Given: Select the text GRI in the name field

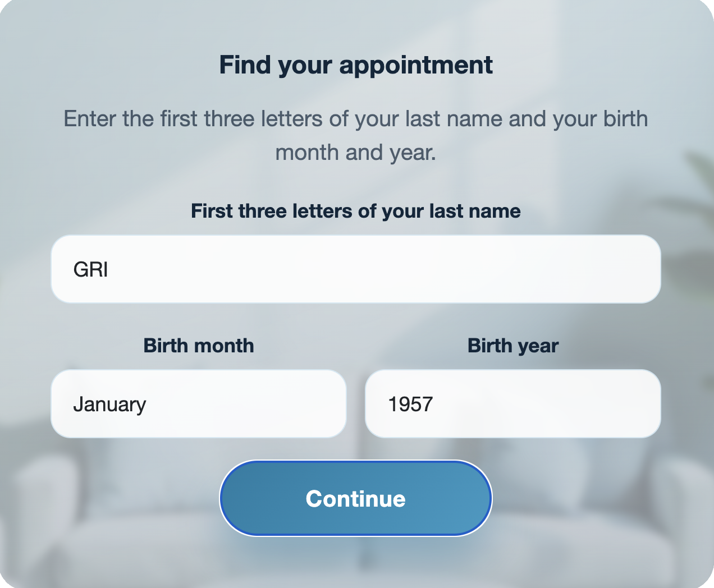Looking at the screenshot, I should pyautogui.click(x=93, y=268).
